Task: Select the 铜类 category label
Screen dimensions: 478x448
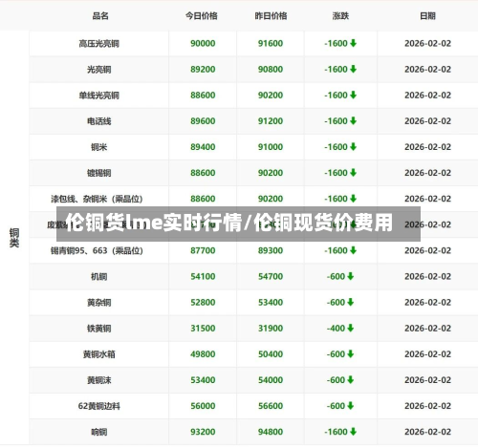Action: 14,238
